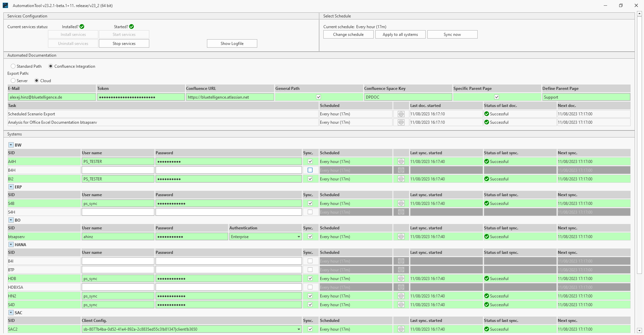Open schedule gear for SAC2 system
The height and width of the screenshot is (335, 644).
pos(401,329)
